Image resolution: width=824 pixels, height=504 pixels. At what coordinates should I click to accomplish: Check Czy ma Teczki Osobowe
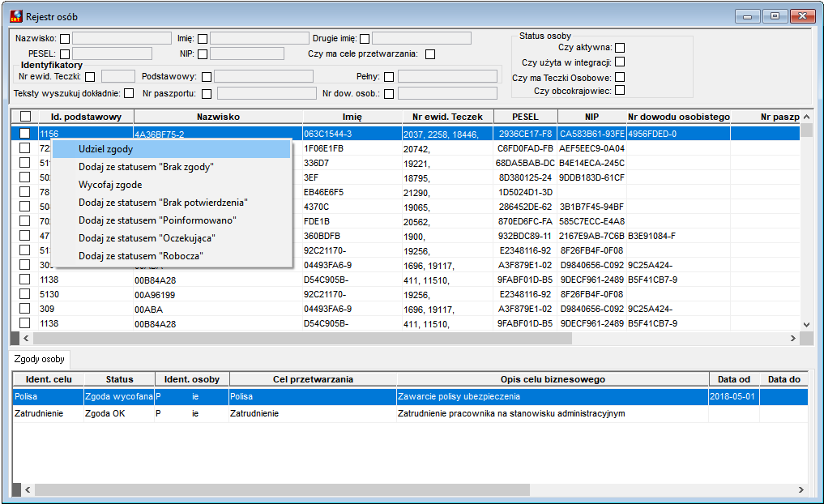coord(620,77)
